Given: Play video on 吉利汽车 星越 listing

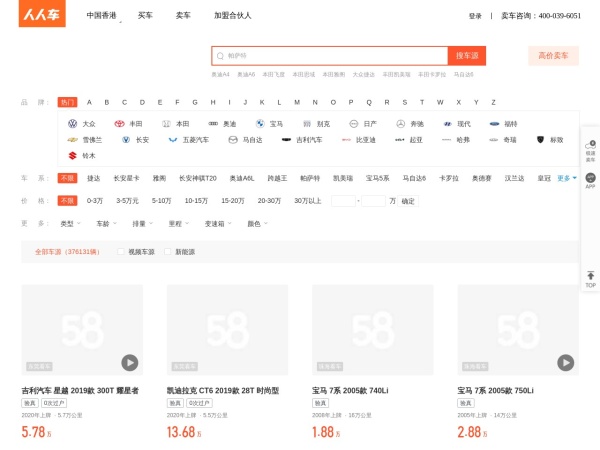Looking at the screenshot, I should coord(130,362).
